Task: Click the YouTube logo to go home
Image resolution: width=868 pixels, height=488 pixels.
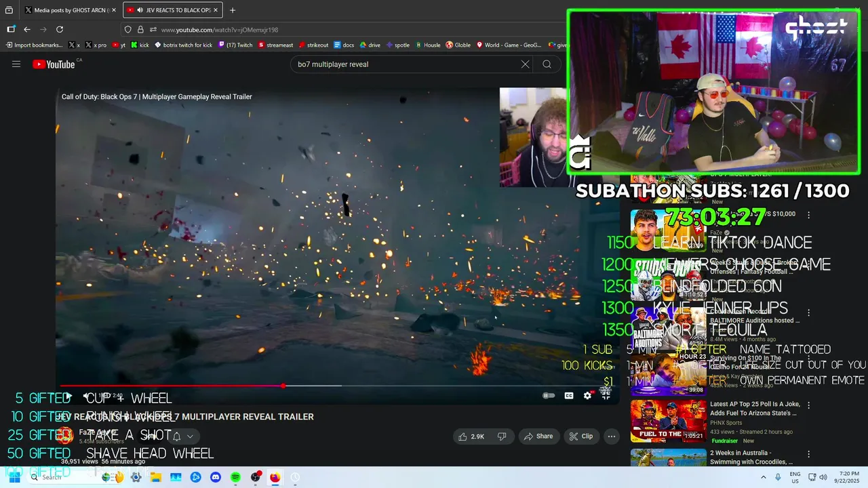Action: click(54, 64)
